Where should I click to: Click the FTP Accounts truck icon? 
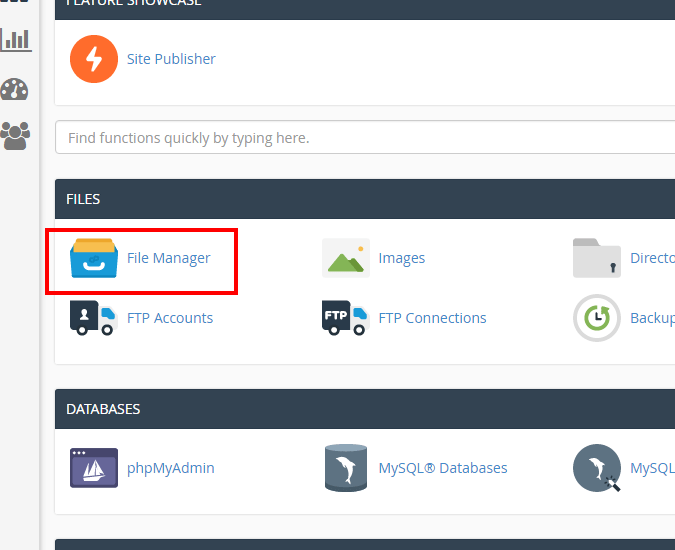(x=94, y=318)
